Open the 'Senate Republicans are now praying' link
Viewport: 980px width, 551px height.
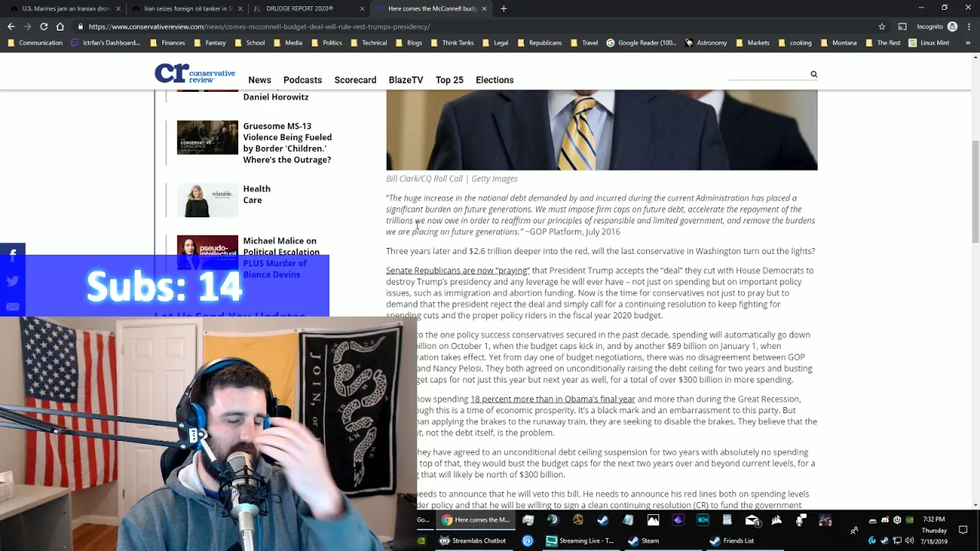[458, 270]
